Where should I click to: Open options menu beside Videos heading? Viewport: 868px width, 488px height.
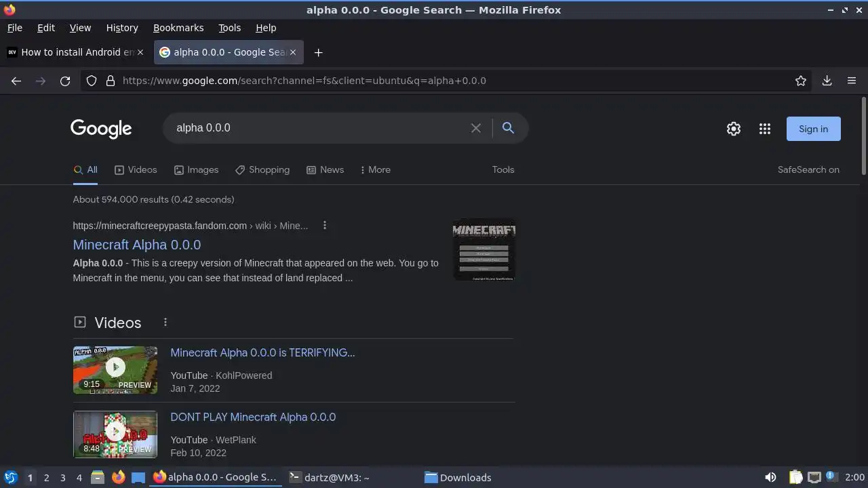pyautogui.click(x=165, y=322)
